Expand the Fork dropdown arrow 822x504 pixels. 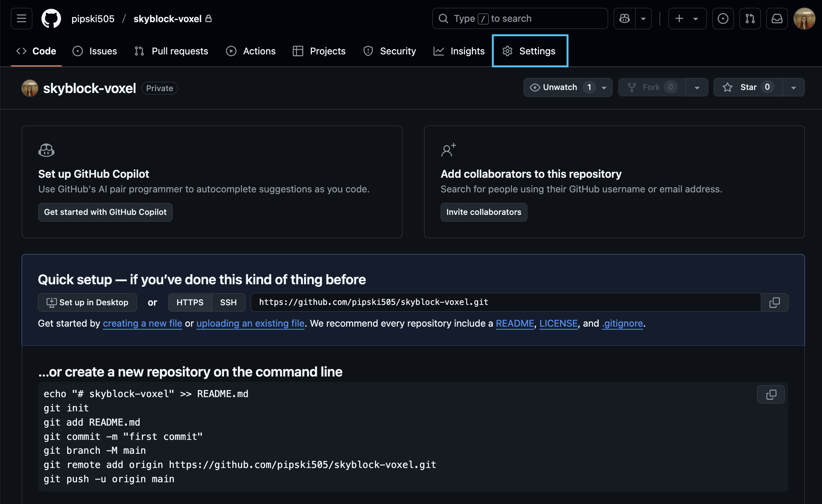pyautogui.click(x=697, y=87)
